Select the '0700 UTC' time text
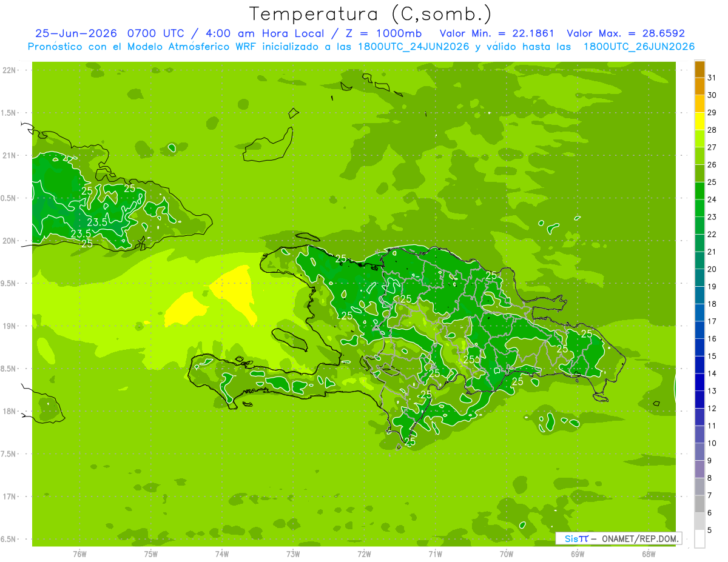 point(157,33)
